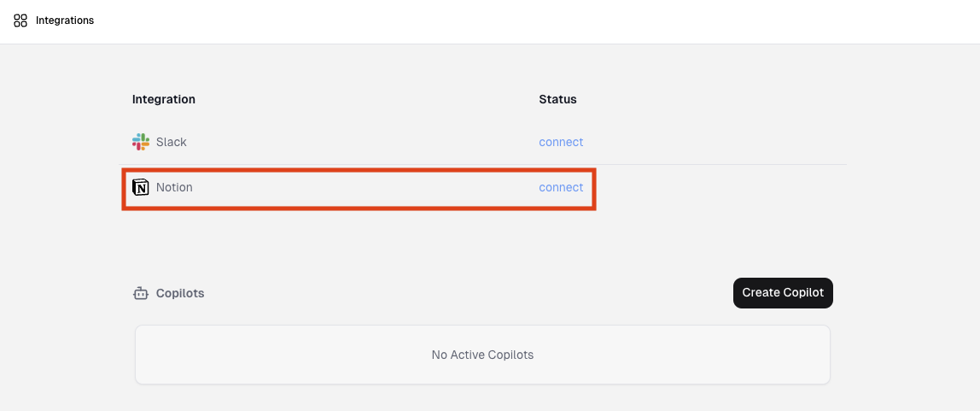The height and width of the screenshot is (411, 980).
Task: Click empty middle area of Notion row
Action: (x=359, y=187)
